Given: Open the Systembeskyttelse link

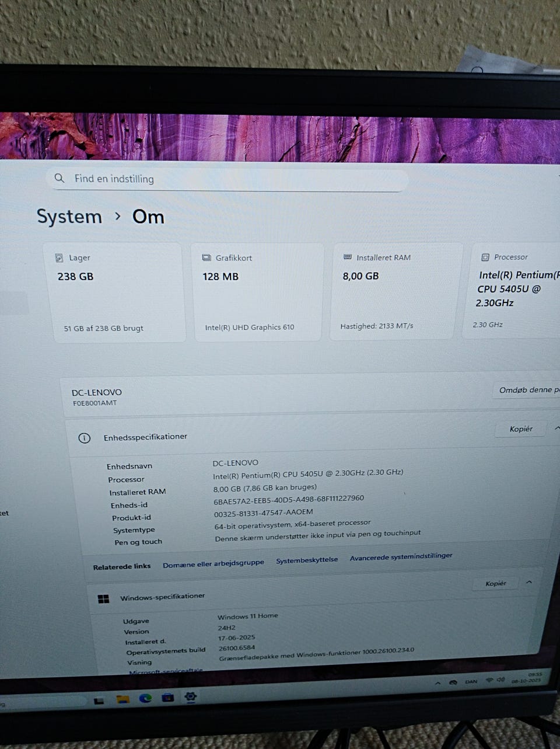Looking at the screenshot, I should tap(307, 560).
